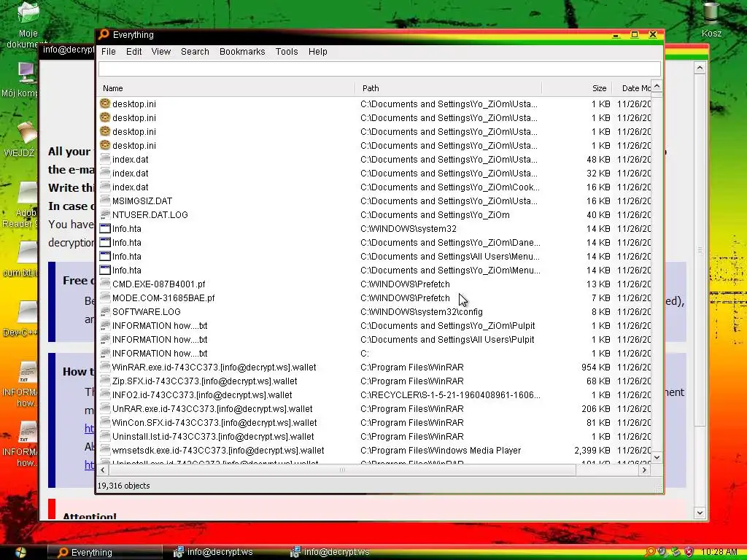Click the RECYCLER S-1-5-21 path cell
The image size is (747, 560).
(450, 395)
